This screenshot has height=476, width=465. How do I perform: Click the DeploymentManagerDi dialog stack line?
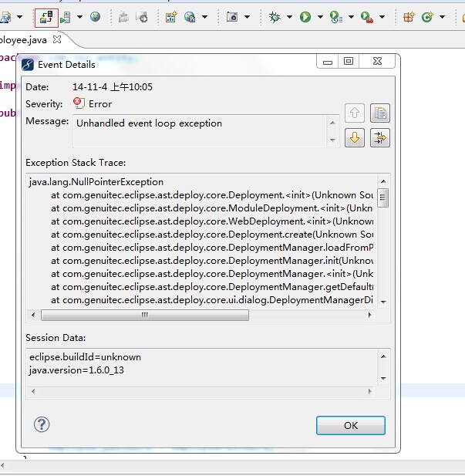point(212,300)
